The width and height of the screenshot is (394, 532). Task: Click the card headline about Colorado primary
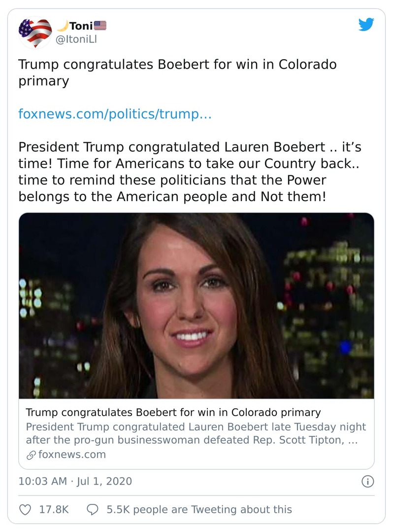[173, 412]
